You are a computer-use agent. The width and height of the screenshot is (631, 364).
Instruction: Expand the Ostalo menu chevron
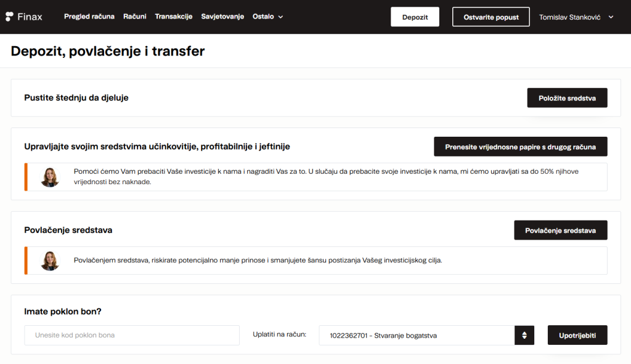click(281, 17)
